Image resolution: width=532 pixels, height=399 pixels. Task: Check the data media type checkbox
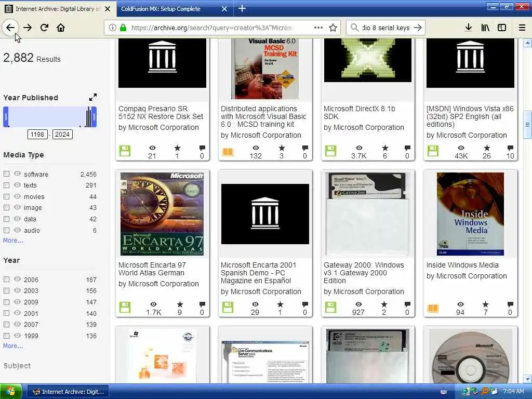pyautogui.click(x=6, y=219)
